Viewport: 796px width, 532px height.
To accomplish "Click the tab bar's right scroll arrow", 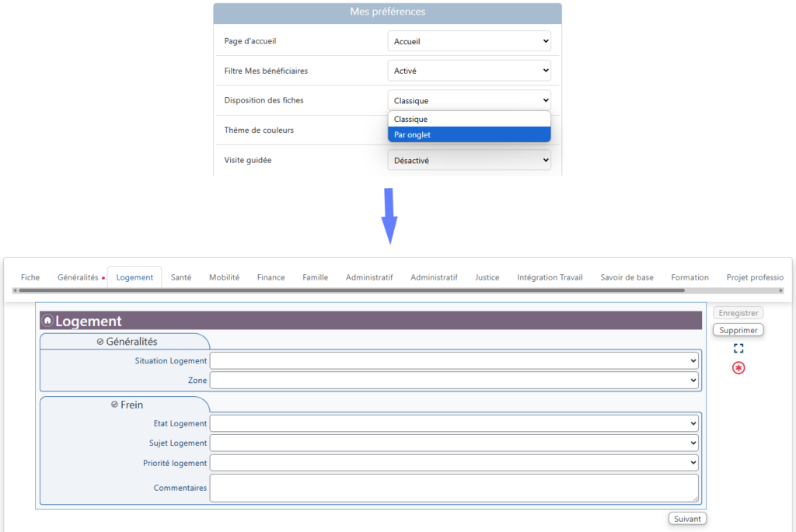I will coord(787,290).
